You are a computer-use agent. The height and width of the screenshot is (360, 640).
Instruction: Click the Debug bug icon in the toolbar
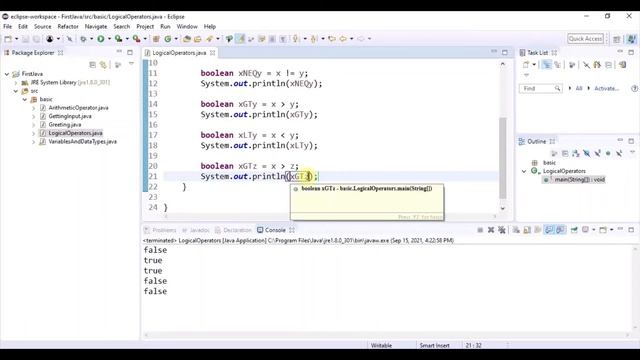point(83,39)
